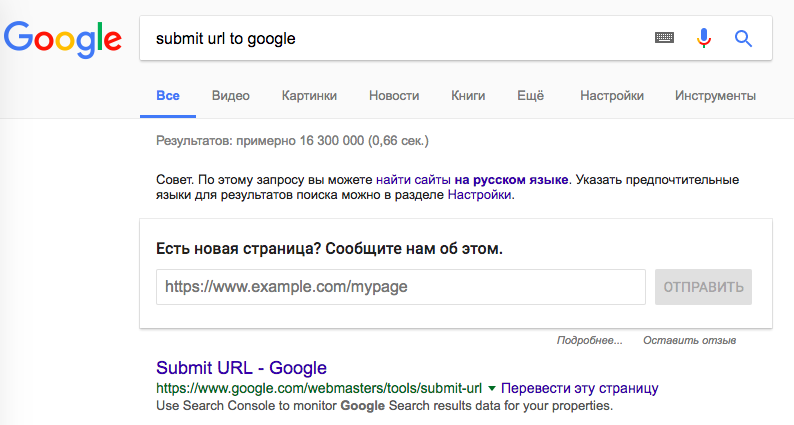
Task: Open the Настройки settings menu
Action: [611, 96]
